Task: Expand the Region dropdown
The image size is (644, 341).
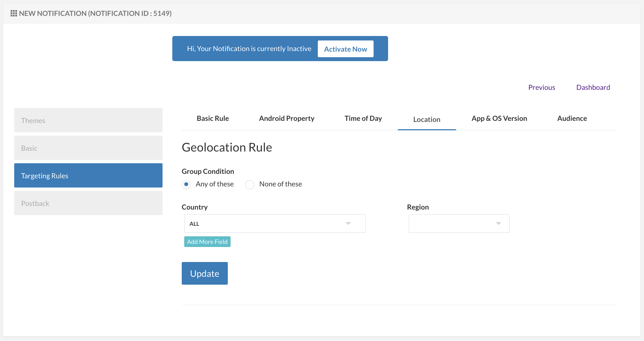Action: 454,224
